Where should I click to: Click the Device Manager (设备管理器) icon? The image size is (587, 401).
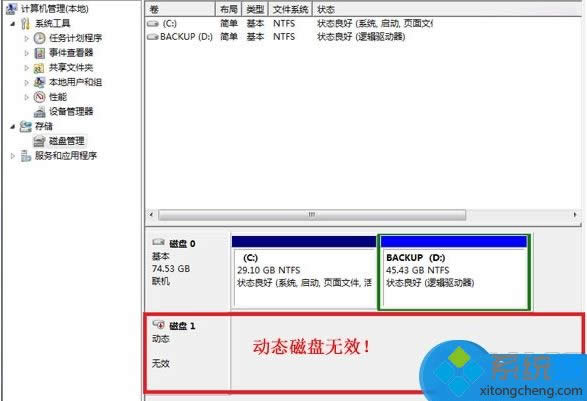coord(40,112)
